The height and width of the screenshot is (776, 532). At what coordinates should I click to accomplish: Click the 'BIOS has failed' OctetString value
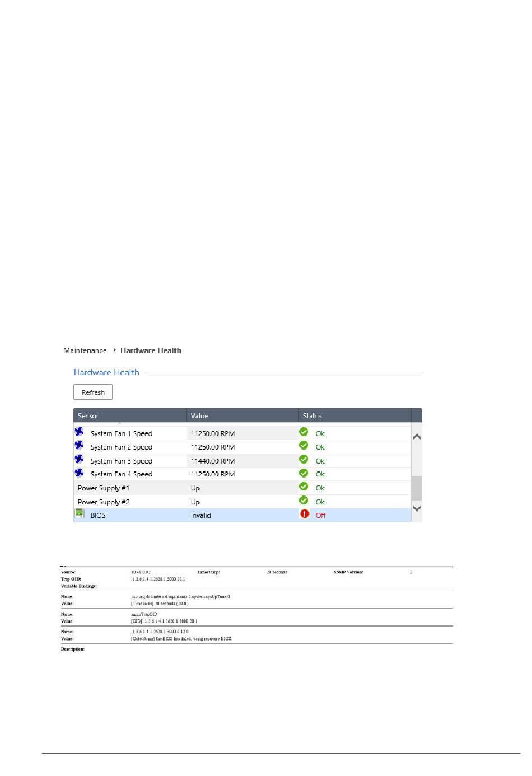tap(181, 638)
